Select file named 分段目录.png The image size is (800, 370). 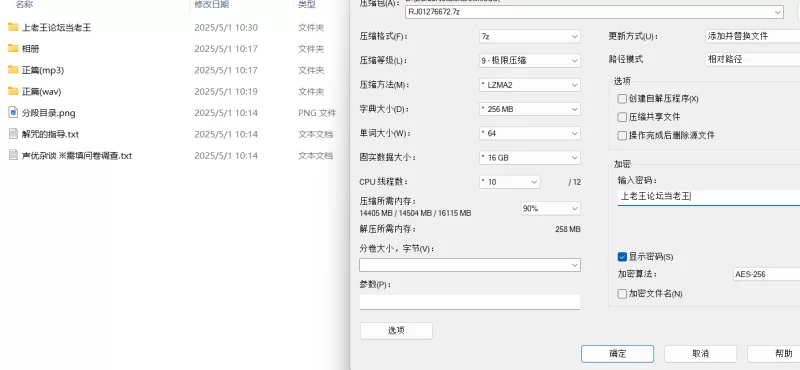[x=48, y=113]
